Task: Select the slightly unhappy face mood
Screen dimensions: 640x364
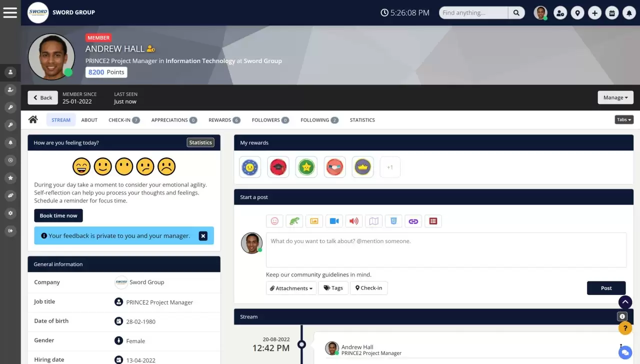Action: 145,166
